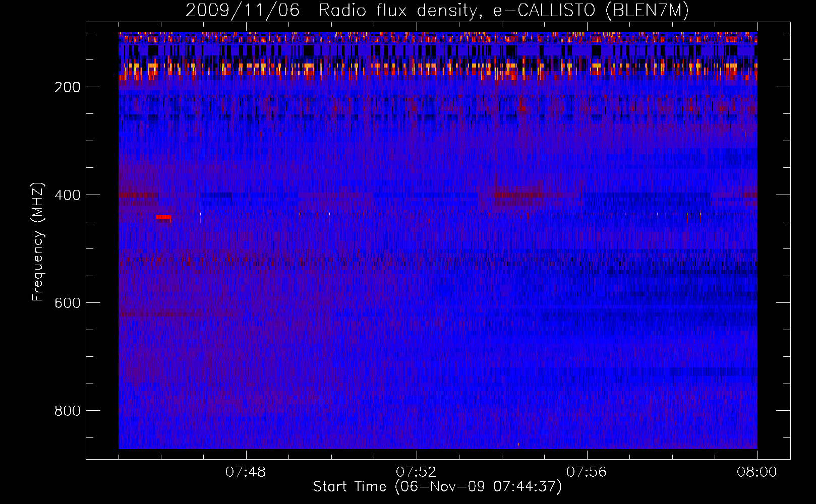The width and height of the screenshot is (816, 504).
Task: Click the plot title 'Radio flux density, e-CALLISTO (BLEN7M)'
Action: click(503, 11)
